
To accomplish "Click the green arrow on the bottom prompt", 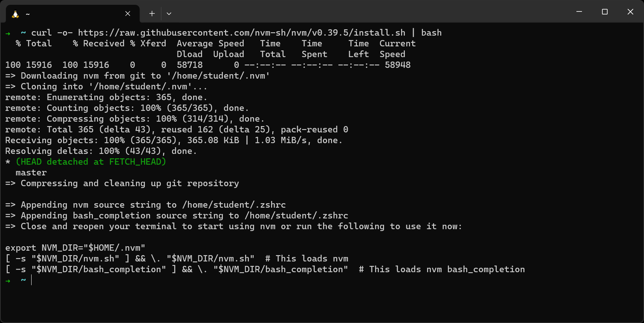I will (x=8, y=281).
